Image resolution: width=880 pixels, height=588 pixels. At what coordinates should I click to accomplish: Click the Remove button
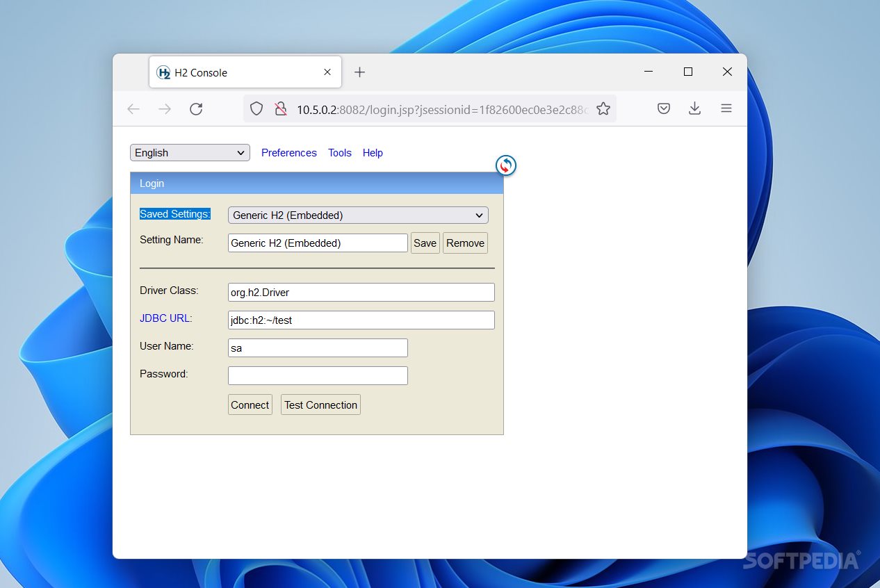465,243
